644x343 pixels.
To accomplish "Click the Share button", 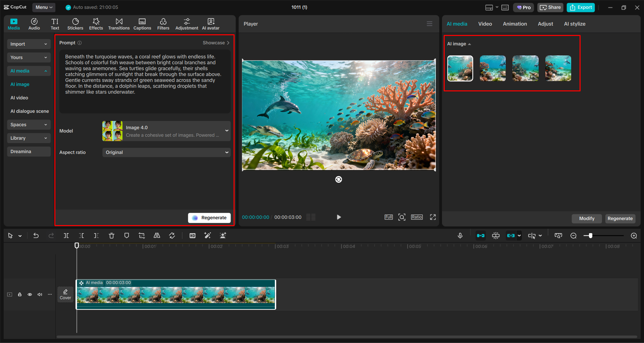I will [550, 7].
